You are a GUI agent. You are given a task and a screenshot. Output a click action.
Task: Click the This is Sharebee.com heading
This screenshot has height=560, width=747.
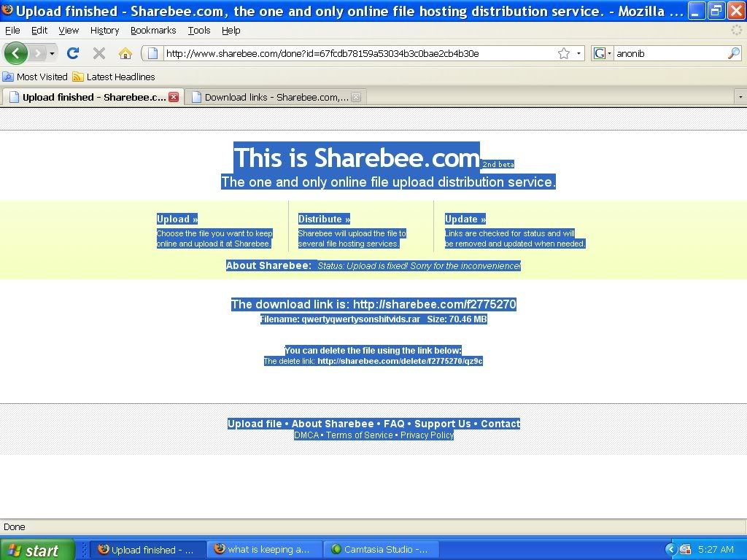(x=357, y=157)
